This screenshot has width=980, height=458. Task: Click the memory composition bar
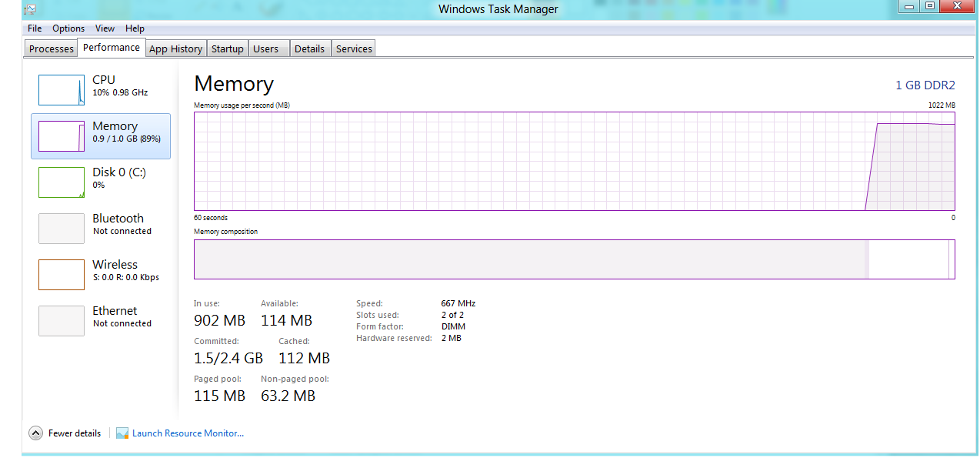coord(574,259)
